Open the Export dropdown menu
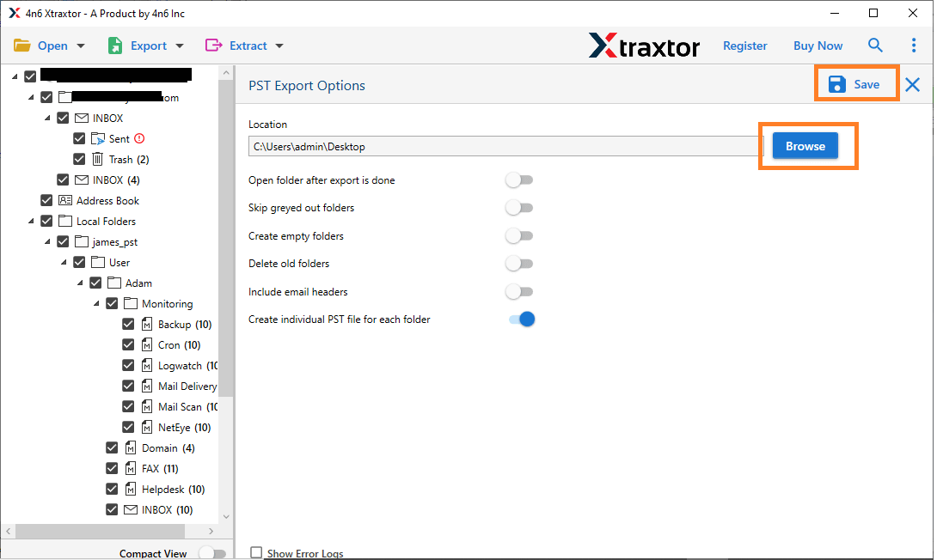The height and width of the screenshot is (560, 937). [145, 46]
